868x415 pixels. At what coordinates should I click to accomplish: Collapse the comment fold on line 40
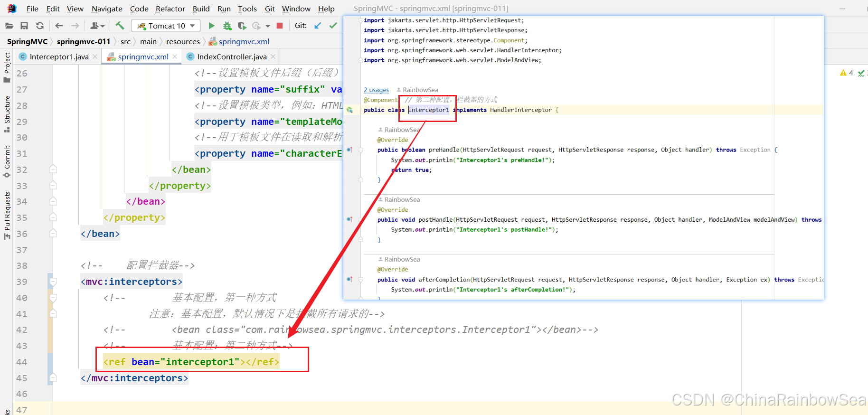click(53, 298)
